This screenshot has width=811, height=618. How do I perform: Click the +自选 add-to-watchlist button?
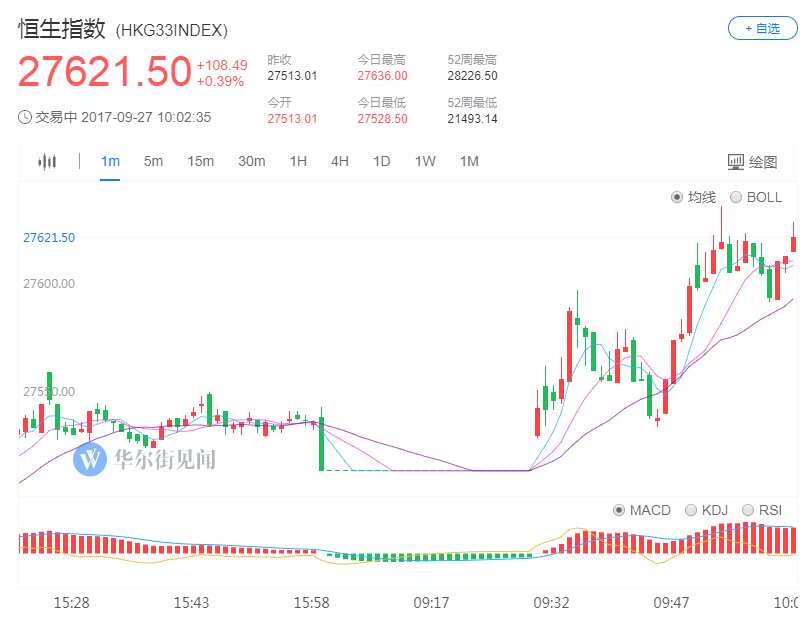coord(761,29)
